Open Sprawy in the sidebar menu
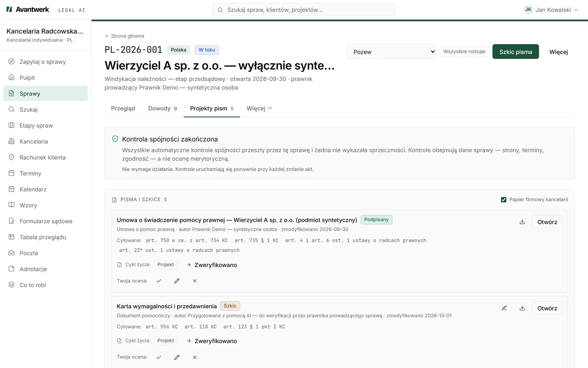This screenshot has width=588, height=368. [46, 93]
